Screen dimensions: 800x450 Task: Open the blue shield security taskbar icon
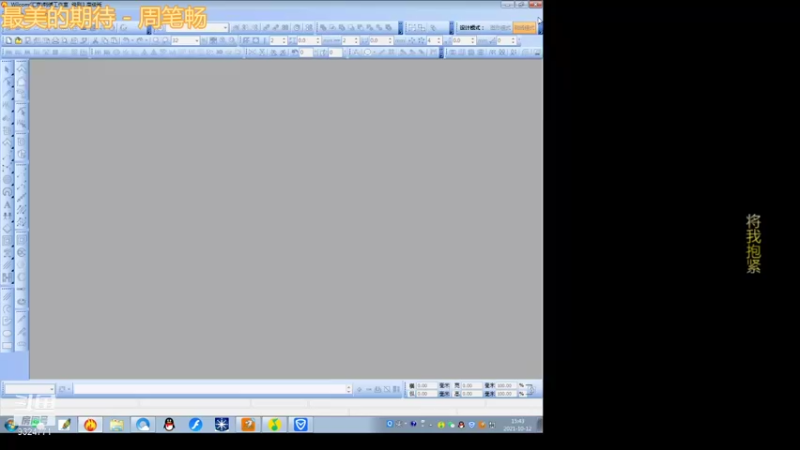pyautogui.click(x=301, y=424)
